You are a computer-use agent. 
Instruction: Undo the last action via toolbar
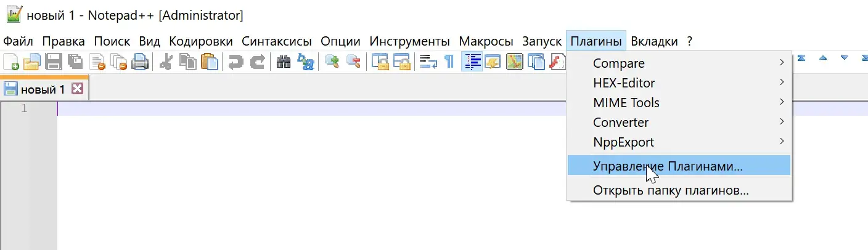[x=235, y=61]
